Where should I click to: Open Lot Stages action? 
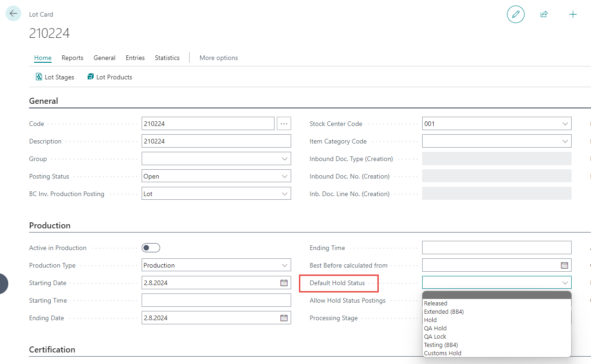coord(55,77)
